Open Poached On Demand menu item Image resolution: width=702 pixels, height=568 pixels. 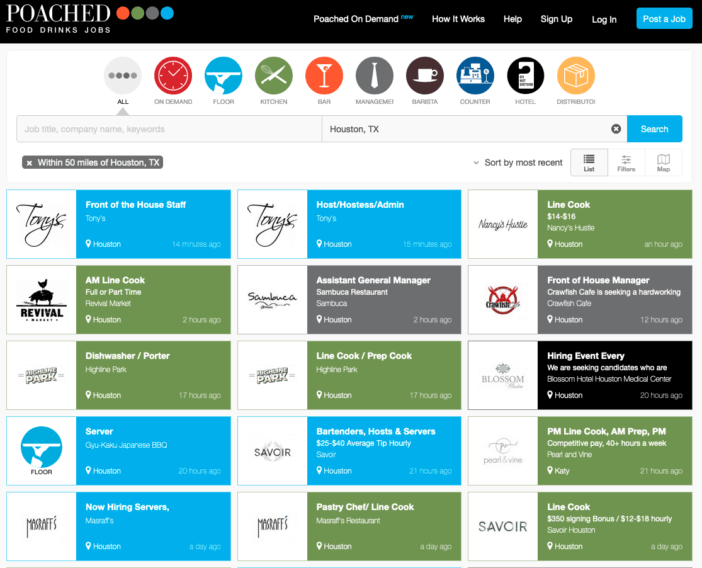click(363, 19)
